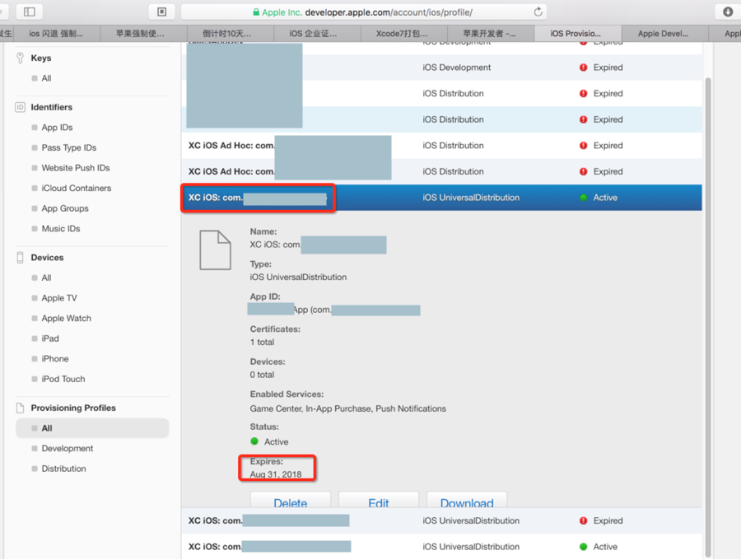Click the Devices phone icon
Screen dimensions: 741x560
(x=20, y=258)
